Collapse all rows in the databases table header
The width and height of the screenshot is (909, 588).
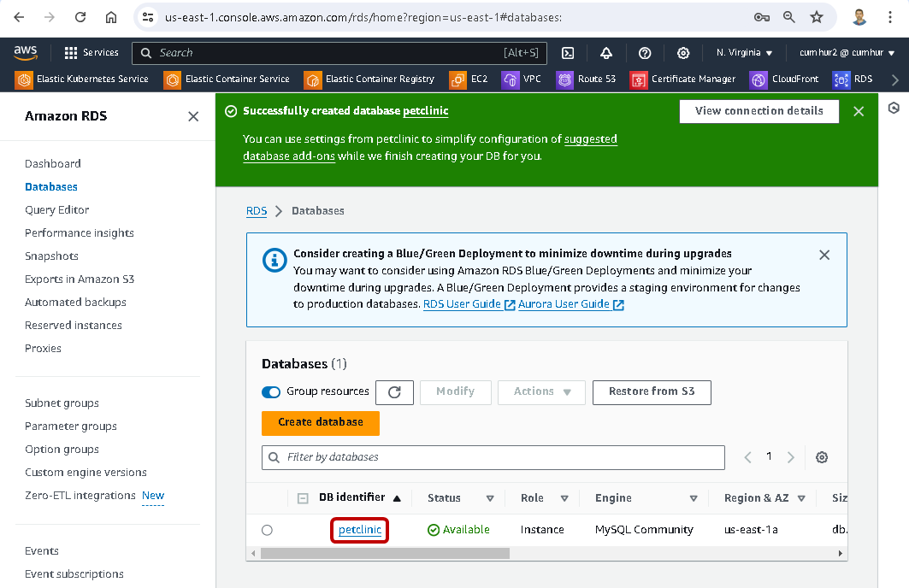coord(303,498)
